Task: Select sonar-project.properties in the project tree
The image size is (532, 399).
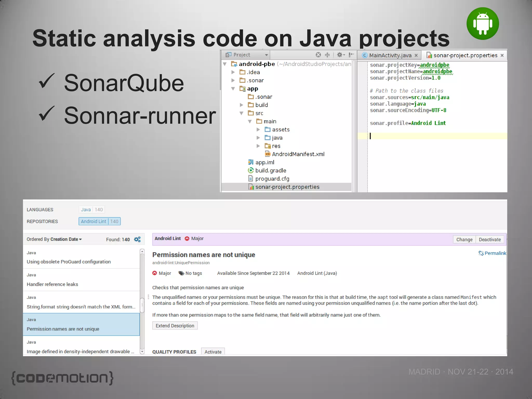Action: point(286,187)
